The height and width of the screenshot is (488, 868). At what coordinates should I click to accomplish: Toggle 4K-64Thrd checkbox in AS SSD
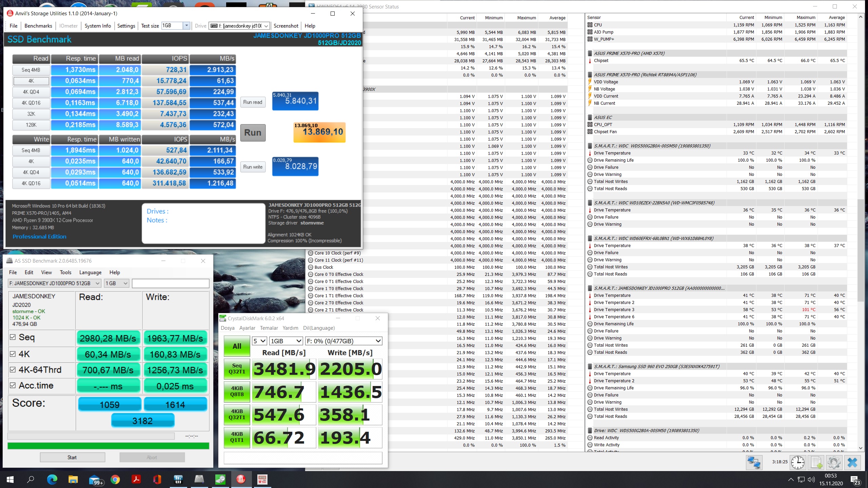coord(13,370)
